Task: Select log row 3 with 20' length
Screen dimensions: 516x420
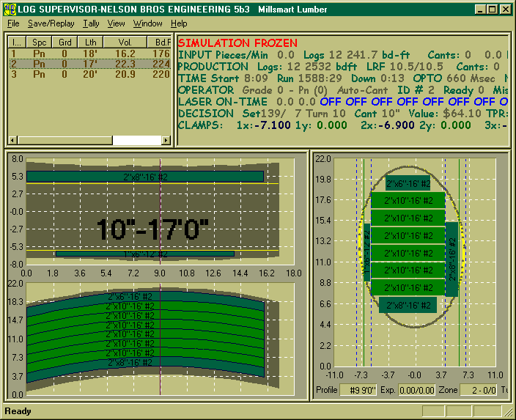Action: 88,74
